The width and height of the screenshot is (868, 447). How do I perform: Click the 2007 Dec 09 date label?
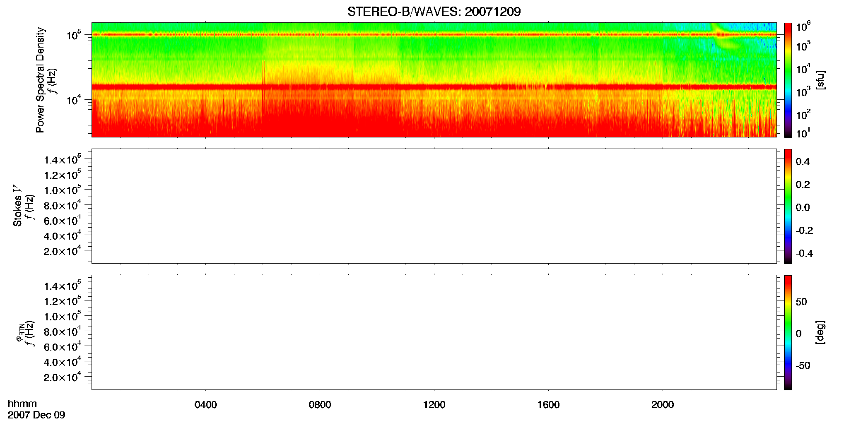(36, 415)
